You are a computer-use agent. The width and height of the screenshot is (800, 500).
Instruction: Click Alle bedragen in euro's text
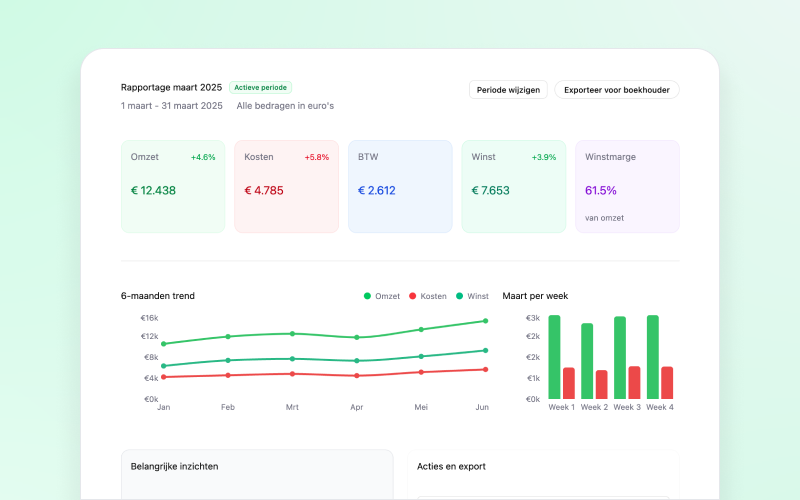(x=285, y=106)
